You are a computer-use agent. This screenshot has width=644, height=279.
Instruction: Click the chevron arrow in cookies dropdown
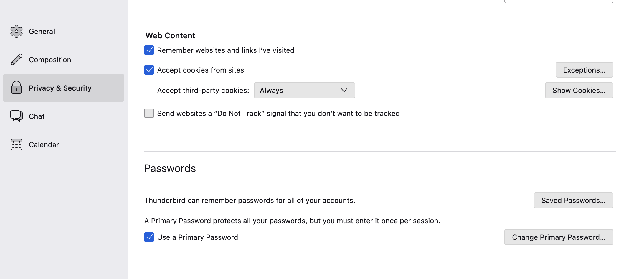coord(344,90)
